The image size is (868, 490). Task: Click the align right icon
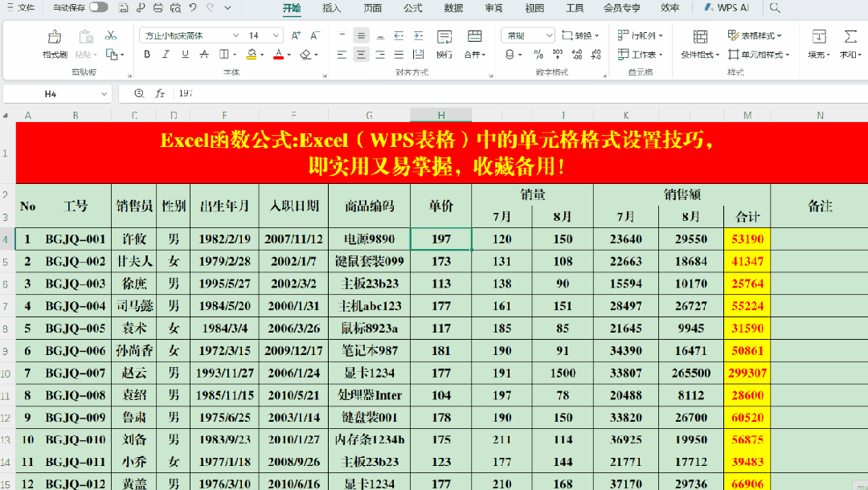(380, 55)
